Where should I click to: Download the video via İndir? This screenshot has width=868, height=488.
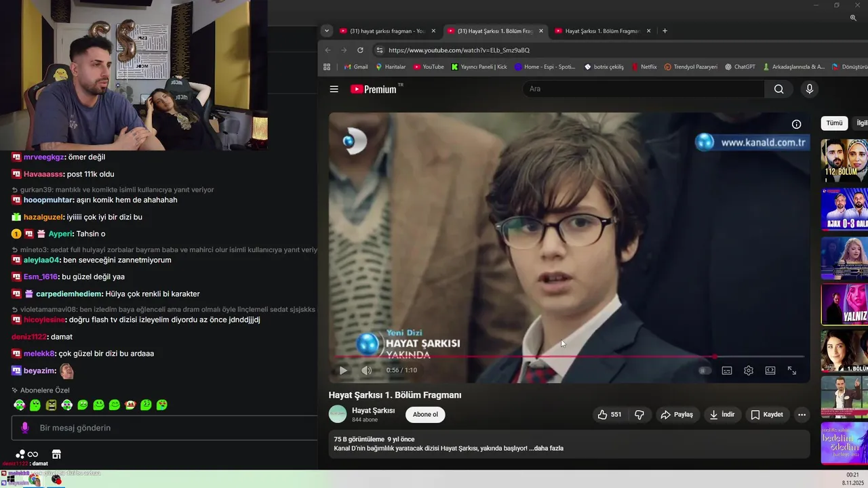(x=722, y=414)
